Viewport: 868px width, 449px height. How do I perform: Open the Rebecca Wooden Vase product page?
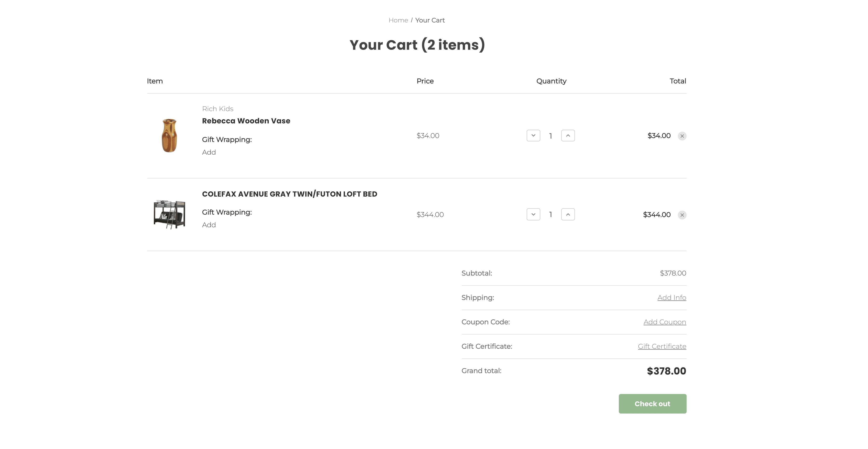tap(246, 121)
